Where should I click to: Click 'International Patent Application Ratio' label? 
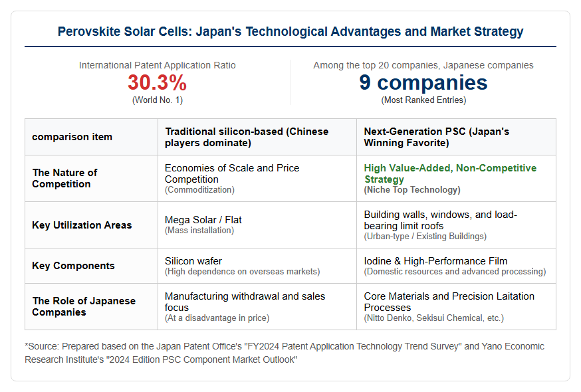point(157,65)
